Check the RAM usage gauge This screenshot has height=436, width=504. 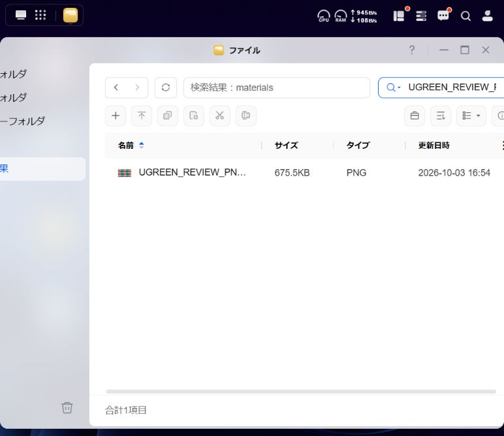point(340,16)
